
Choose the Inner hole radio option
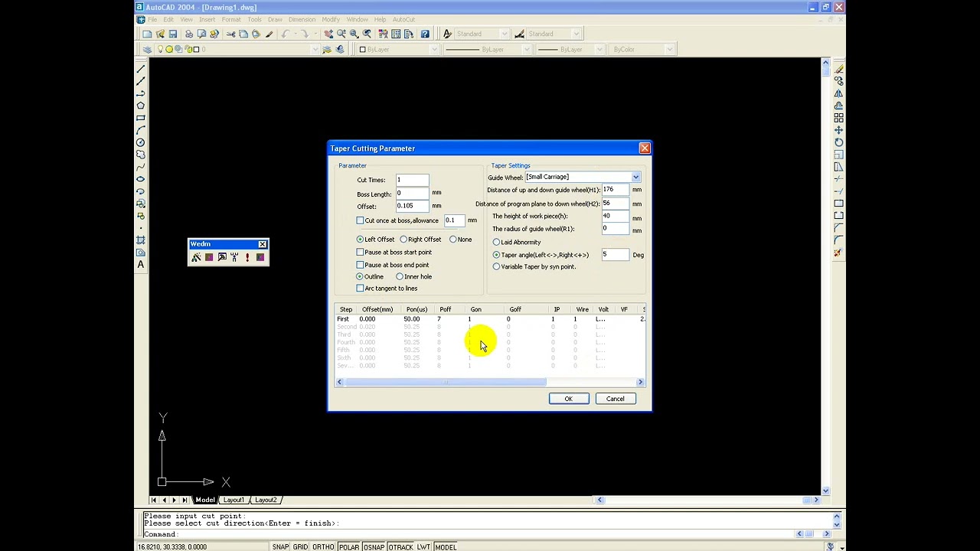click(400, 276)
